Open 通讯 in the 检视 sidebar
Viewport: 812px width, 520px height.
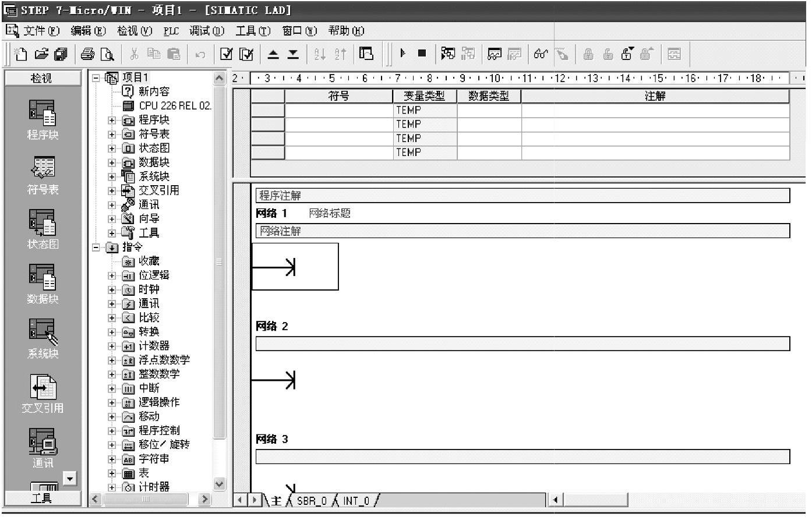43,448
